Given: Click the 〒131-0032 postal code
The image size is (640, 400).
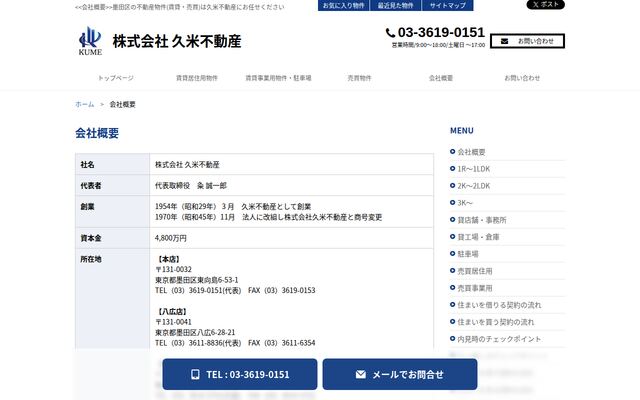Looking at the screenshot, I should 173,269.
